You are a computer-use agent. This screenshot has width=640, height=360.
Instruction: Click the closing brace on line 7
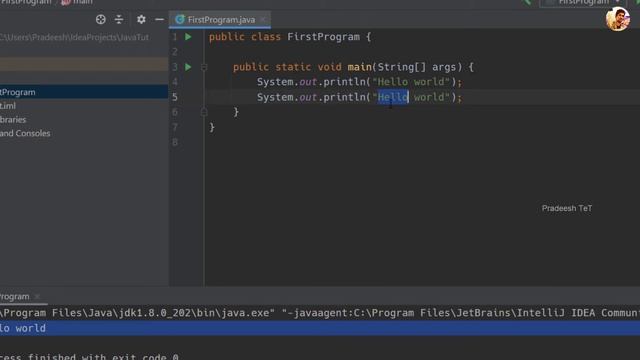[212, 127]
